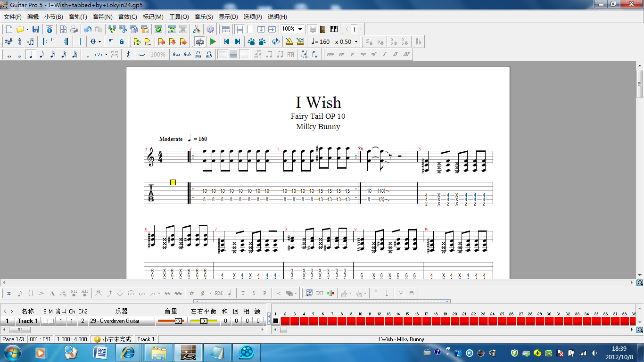Open the 工具(O) menu

pos(179,16)
